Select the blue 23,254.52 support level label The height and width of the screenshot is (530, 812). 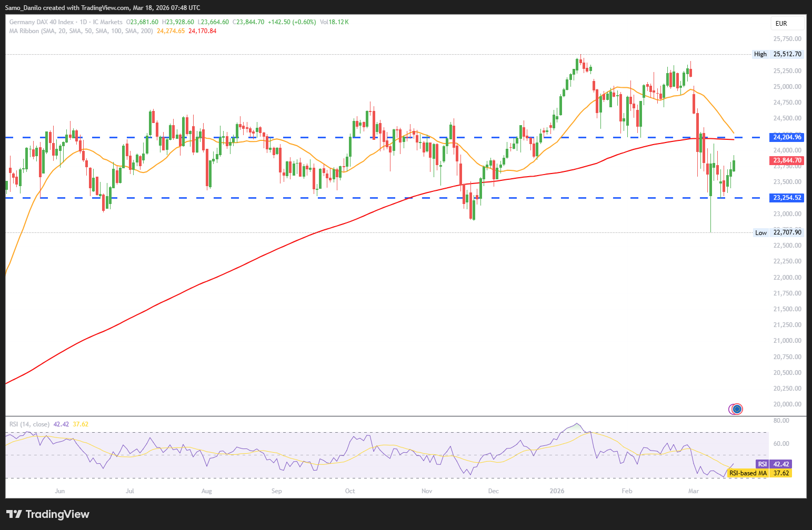coord(787,198)
